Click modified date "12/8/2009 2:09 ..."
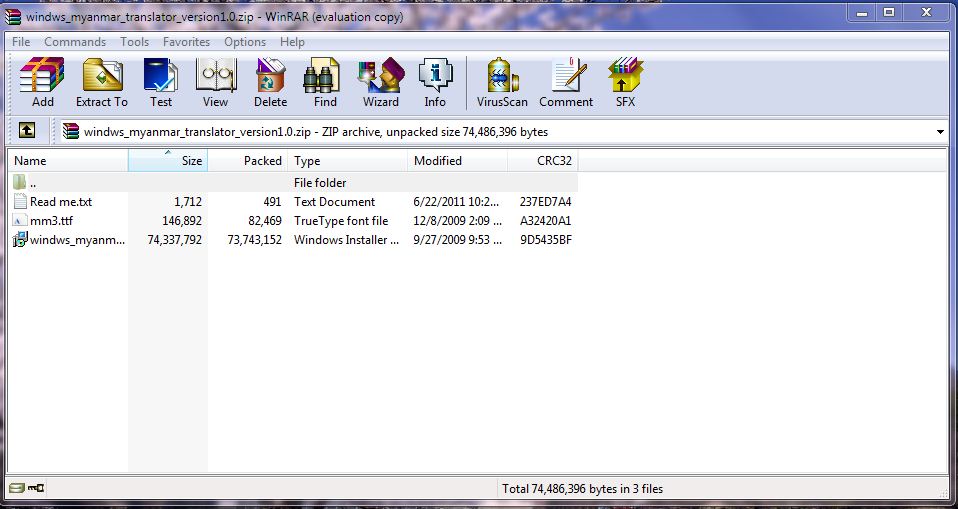This screenshot has height=509, width=958. pyautogui.click(x=458, y=221)
